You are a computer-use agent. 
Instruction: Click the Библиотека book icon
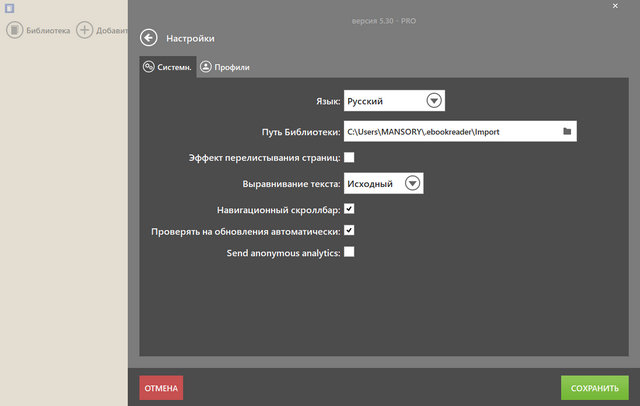click(x=15, y=30)
